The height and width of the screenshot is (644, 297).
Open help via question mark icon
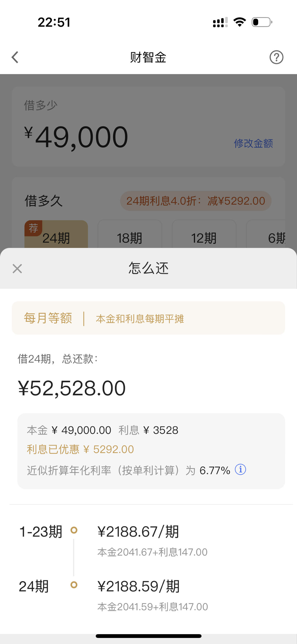pos(276,57)
